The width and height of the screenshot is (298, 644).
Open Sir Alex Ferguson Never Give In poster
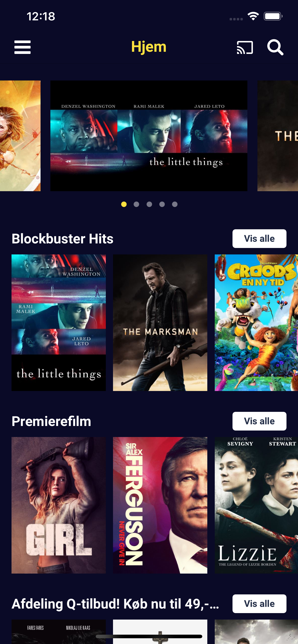point(160,505)
